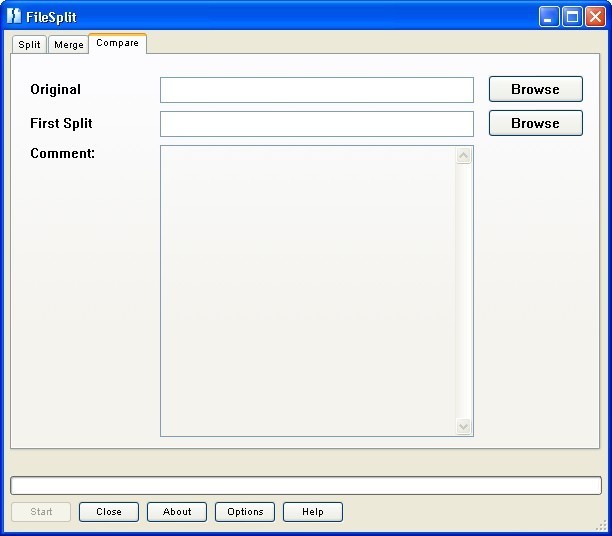The width and height of the screenshot is (612, 536).
Task: Open the About dialog
Action: (177, 512)
